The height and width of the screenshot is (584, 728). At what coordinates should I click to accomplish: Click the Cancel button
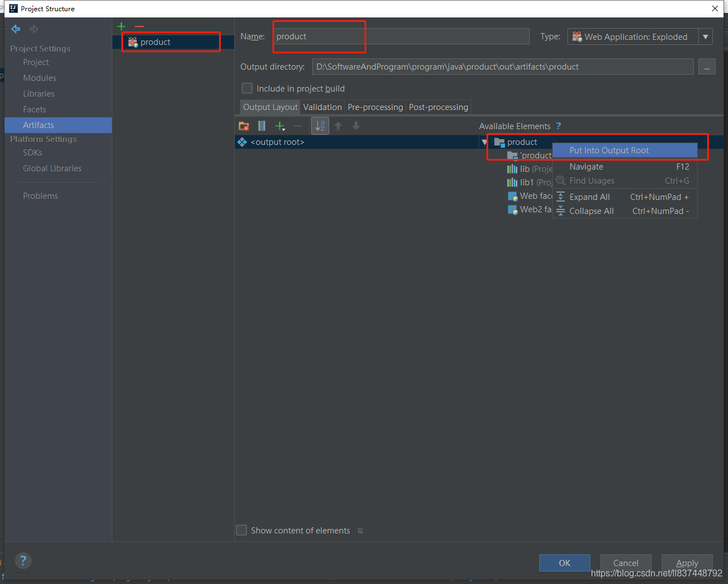[x=626, y=563]
